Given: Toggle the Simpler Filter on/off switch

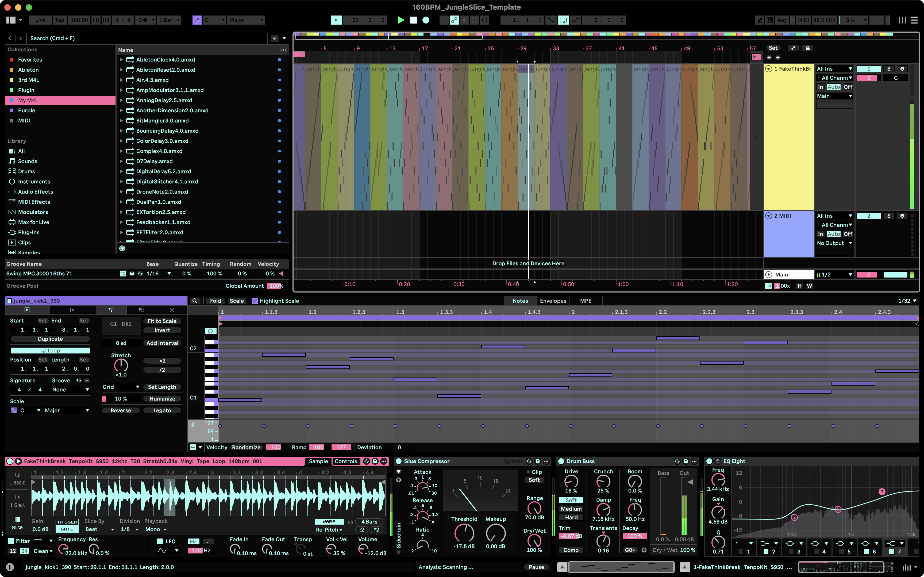Looking at the screenshot, I should (11, 541).
